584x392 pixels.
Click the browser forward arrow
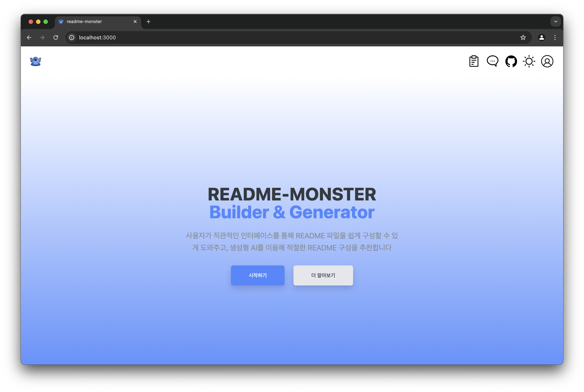click(42, 37)
